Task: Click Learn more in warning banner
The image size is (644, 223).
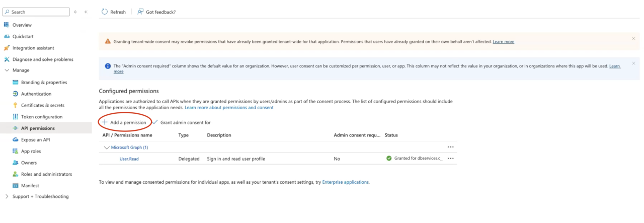Action: pos(503,42)
